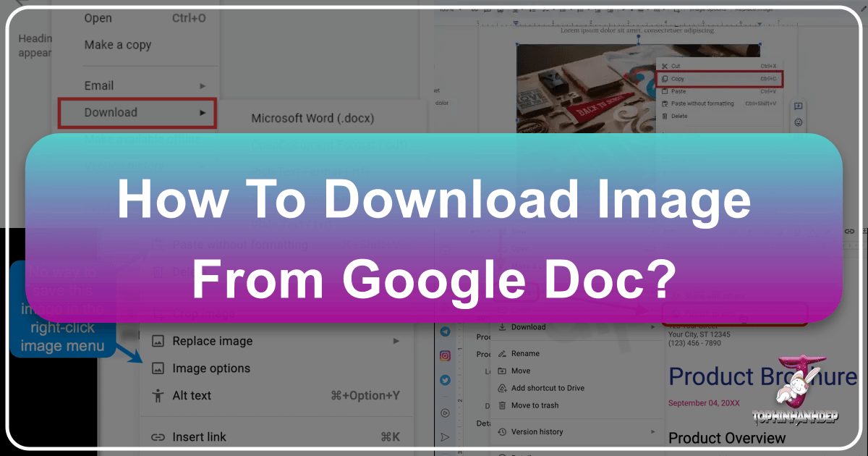Expand the Replace image submenu
The image size is (868, 456).
click(396, 341)
